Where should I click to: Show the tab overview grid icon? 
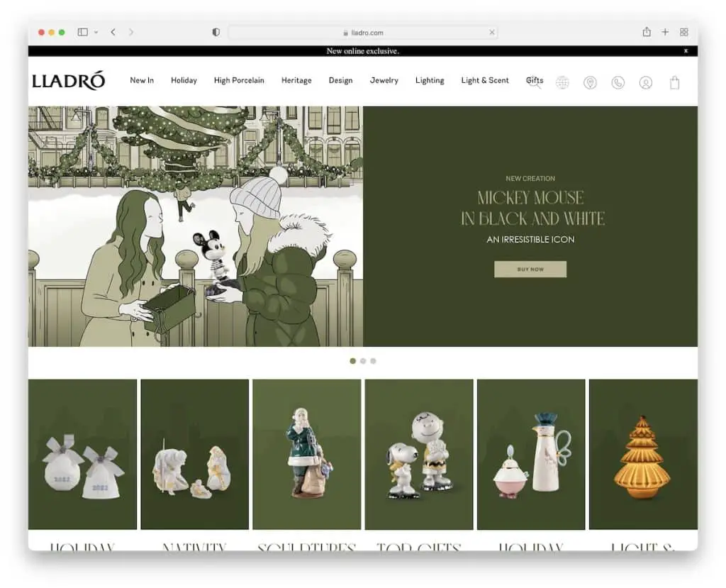pos(684,32)
